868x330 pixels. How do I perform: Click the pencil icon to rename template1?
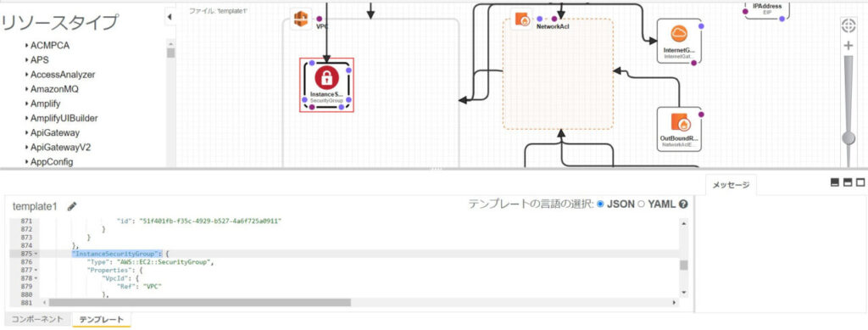click(72, 206)
